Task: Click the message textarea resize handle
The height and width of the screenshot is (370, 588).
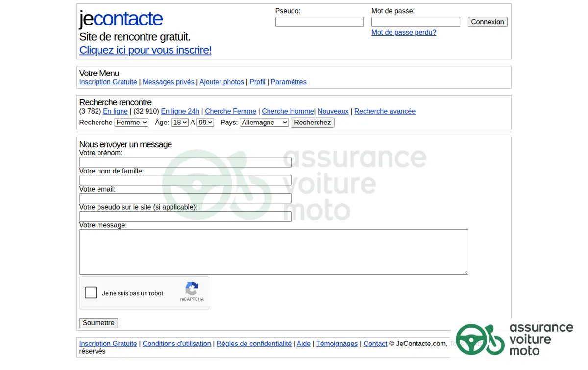Action: [x=465, y=272]
